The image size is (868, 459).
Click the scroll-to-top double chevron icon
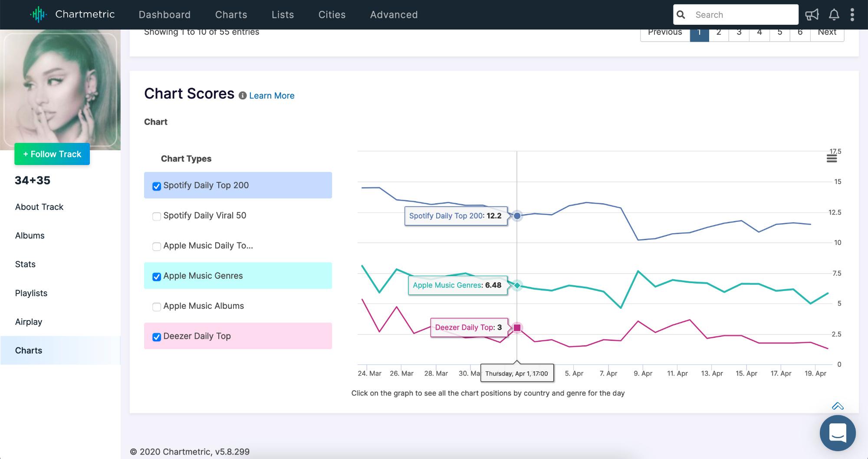coord(838,406)
